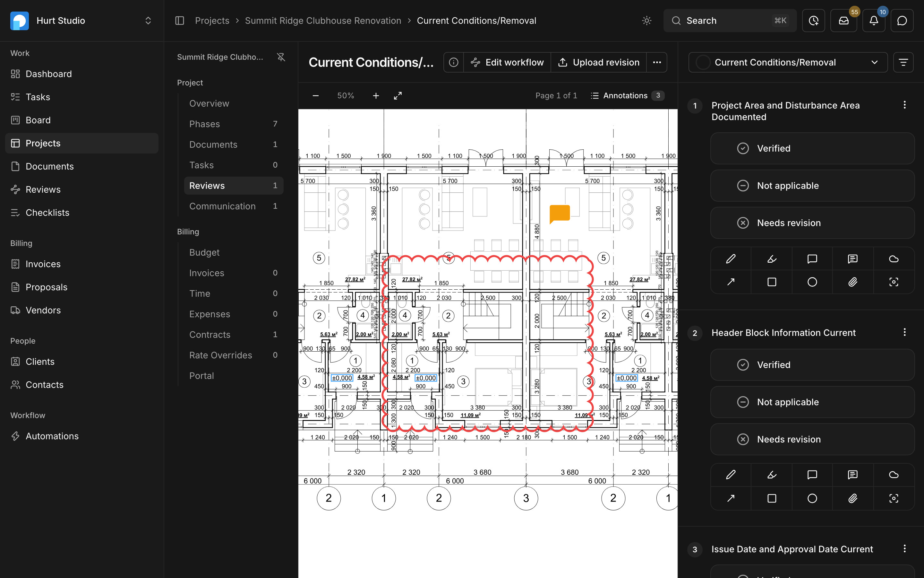Open the more options ellipsis beside Upload revision
Image resolution: width=924 pixels, height=578 pixels.
pyautogui.click(x=657, y=62)
